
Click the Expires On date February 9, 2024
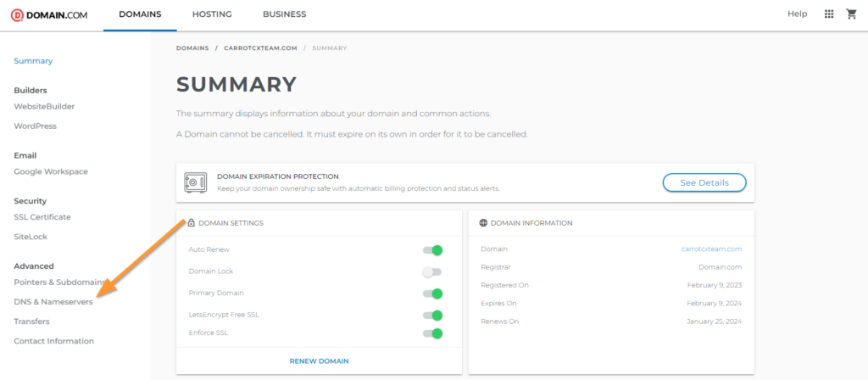(714, 304)
